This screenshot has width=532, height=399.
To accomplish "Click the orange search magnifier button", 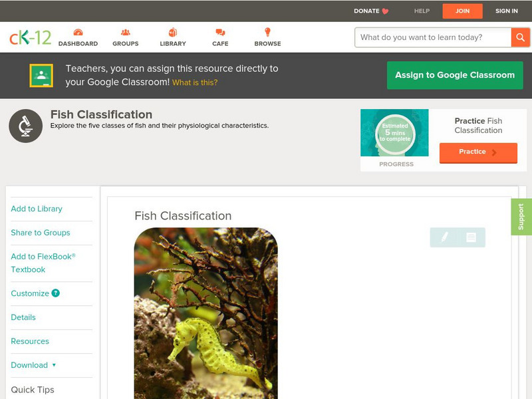I will (520, 37).
